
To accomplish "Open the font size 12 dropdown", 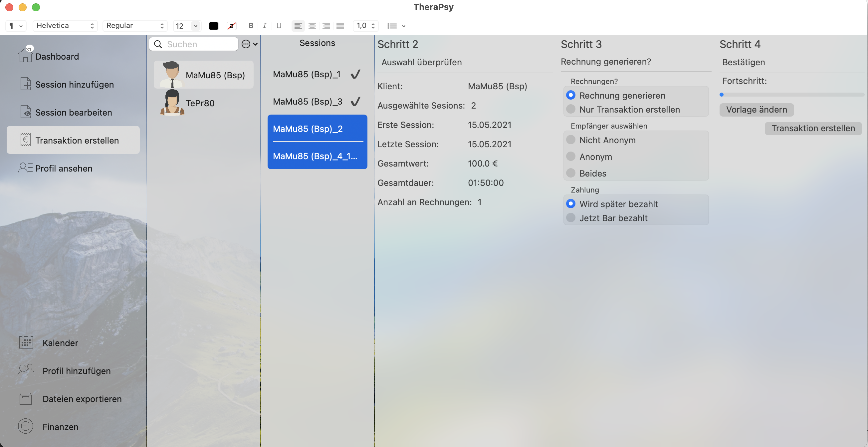I will click(x=195, y=26).
